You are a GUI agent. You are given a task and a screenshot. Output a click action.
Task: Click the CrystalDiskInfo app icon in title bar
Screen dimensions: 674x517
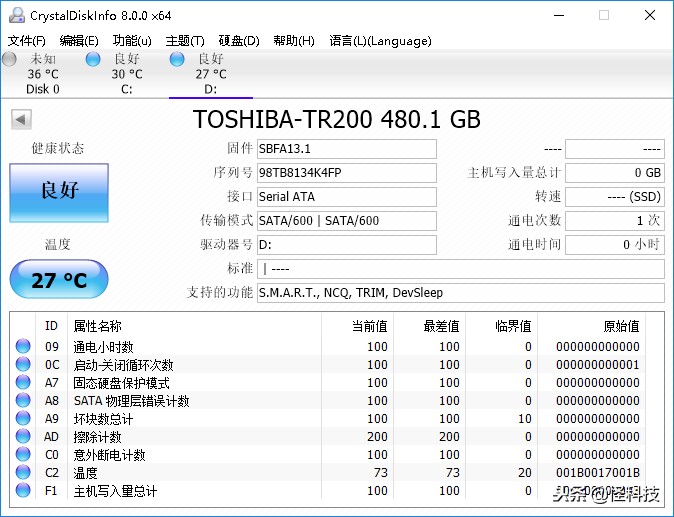tap(17, 15)
